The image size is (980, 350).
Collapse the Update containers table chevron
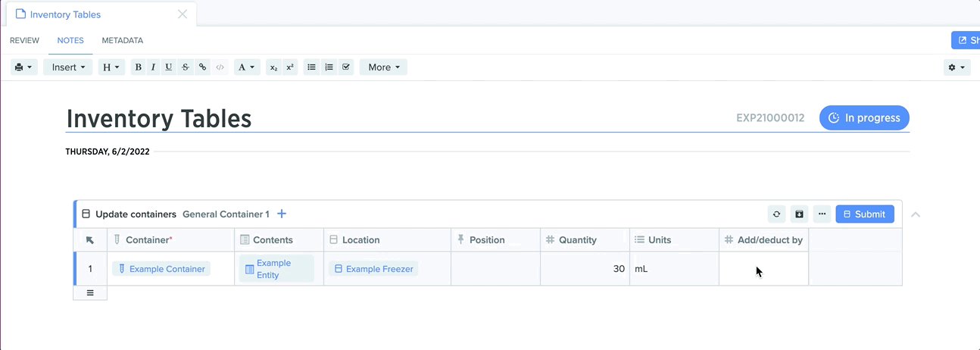(916, 214)
